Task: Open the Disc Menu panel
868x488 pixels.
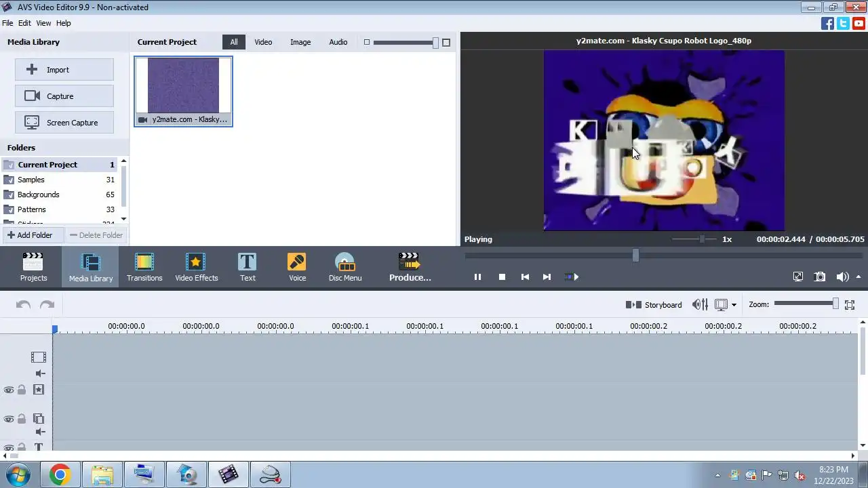Action: pos(345,267)
